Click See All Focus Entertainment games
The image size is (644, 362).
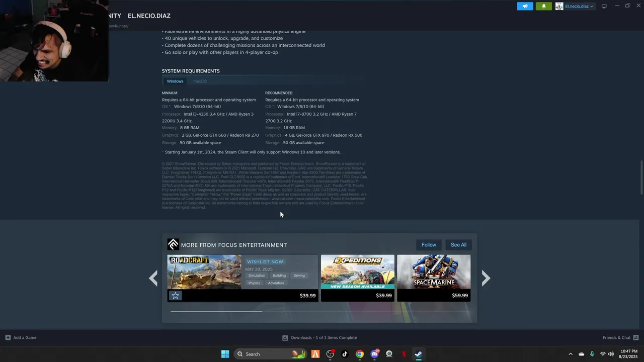coord(458,245)
